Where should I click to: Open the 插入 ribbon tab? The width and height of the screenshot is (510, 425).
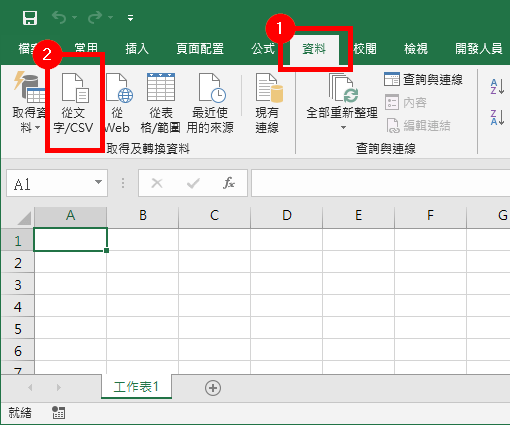tap(137, 49)
